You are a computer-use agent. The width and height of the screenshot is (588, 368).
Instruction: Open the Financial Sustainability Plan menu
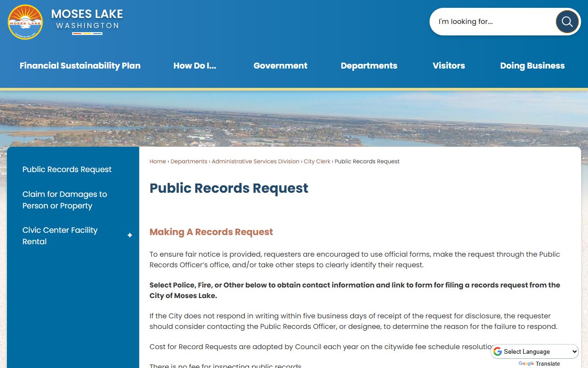(80, 66)
